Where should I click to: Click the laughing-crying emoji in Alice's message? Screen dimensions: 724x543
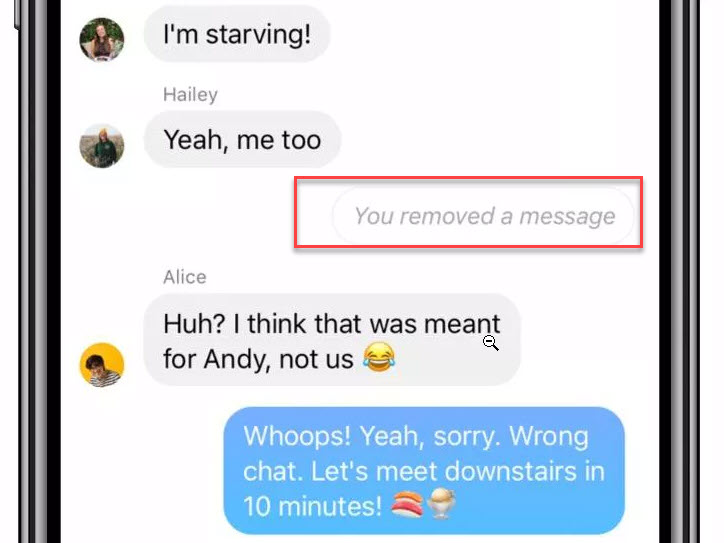(379, 357)
